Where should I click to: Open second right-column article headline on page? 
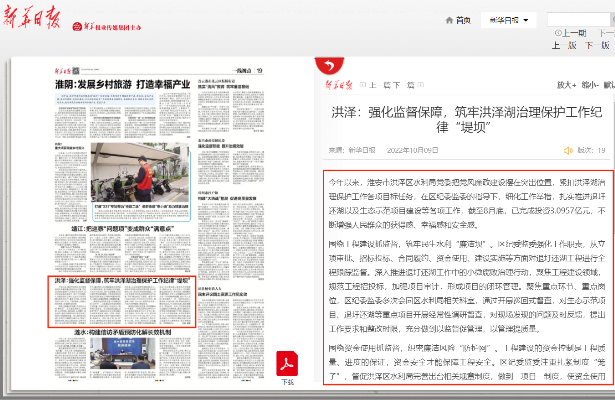[x=220, y=144]
